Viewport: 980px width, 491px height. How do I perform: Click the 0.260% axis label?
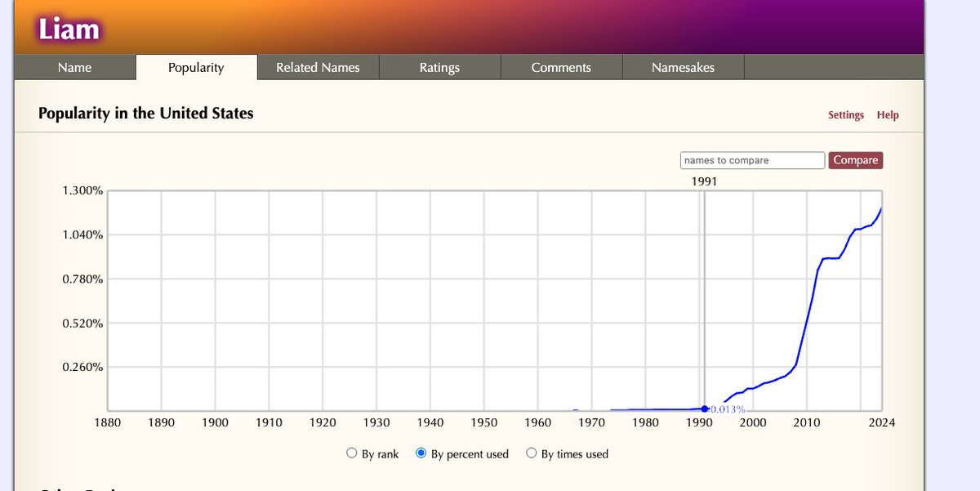[82, 367]
